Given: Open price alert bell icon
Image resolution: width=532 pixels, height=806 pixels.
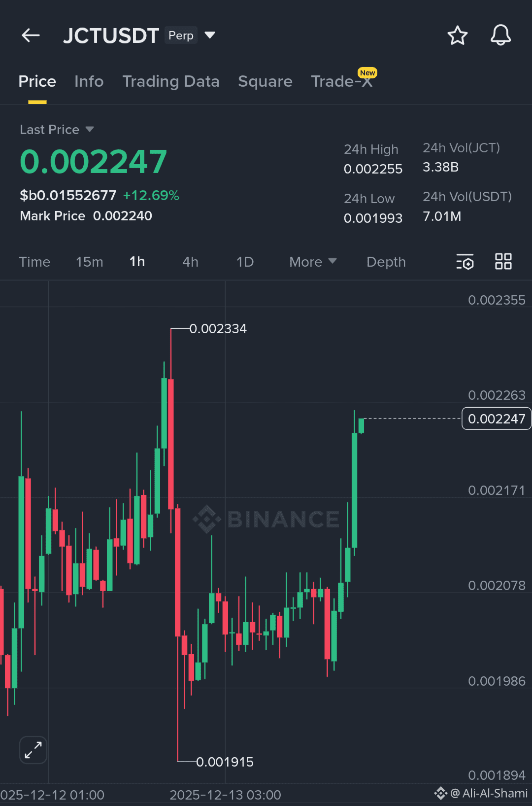Looking at the screenshot, I should (x=500, y=35).
